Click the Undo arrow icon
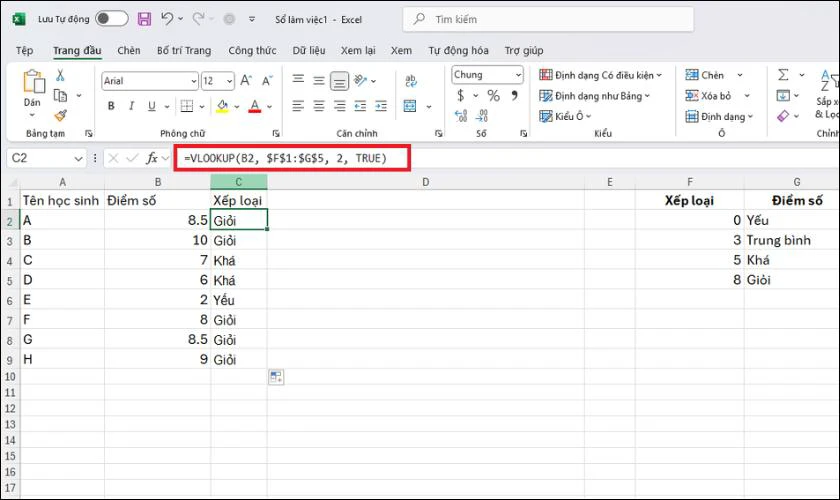Viewport: 840px width, 500px height. [167, 19]
